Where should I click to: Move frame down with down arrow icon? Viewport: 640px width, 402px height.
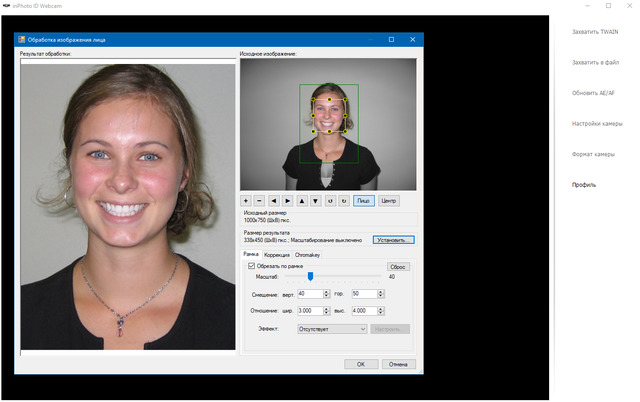(x=316, y=200)
